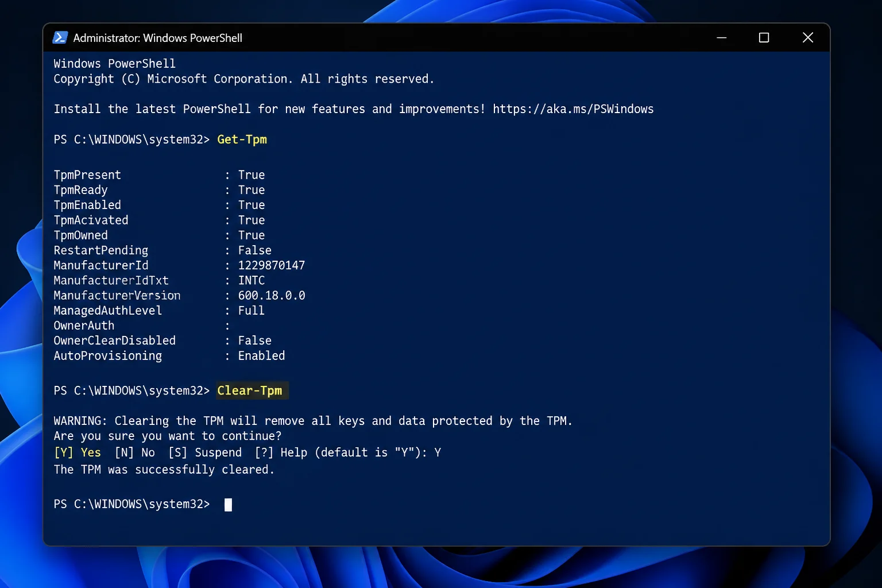
Task: Select the ManufacturerId label
Action: (101, 265)
